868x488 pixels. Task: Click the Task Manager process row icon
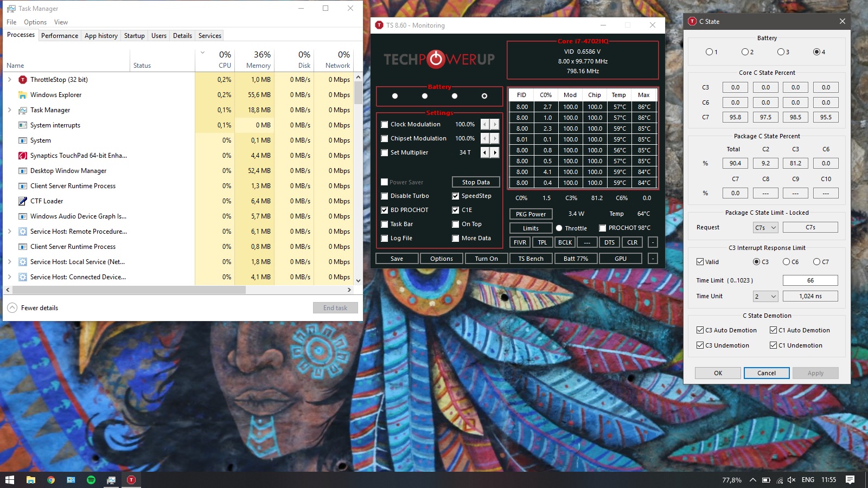click(x=23, y=110)
